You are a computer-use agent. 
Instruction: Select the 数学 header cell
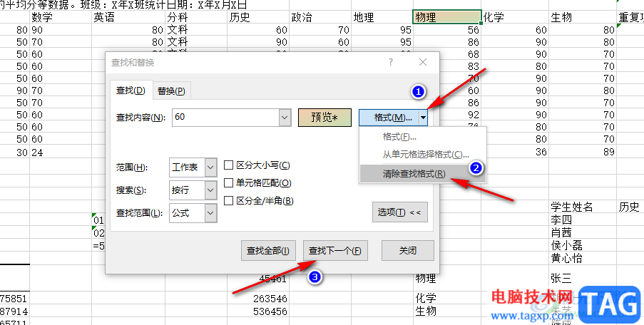click(61, 17)
